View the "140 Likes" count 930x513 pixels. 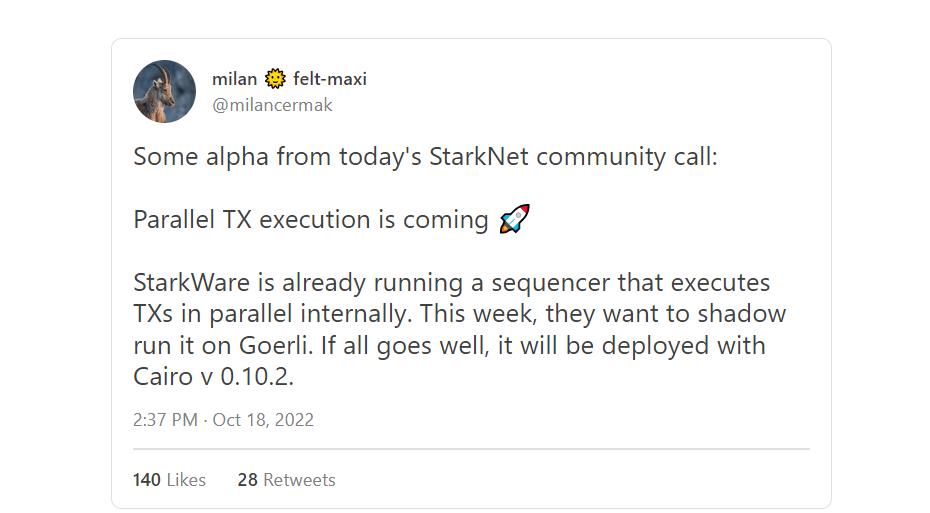[x=169, y=480]
